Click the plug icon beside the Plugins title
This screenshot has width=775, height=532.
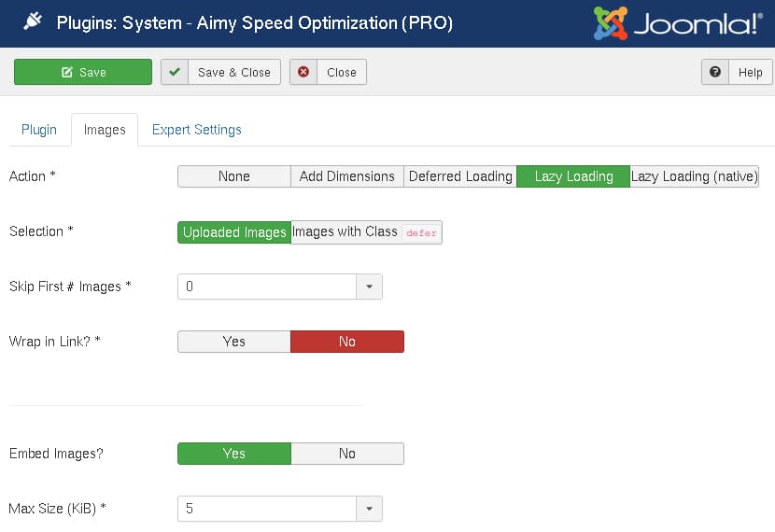coord(32,22)
